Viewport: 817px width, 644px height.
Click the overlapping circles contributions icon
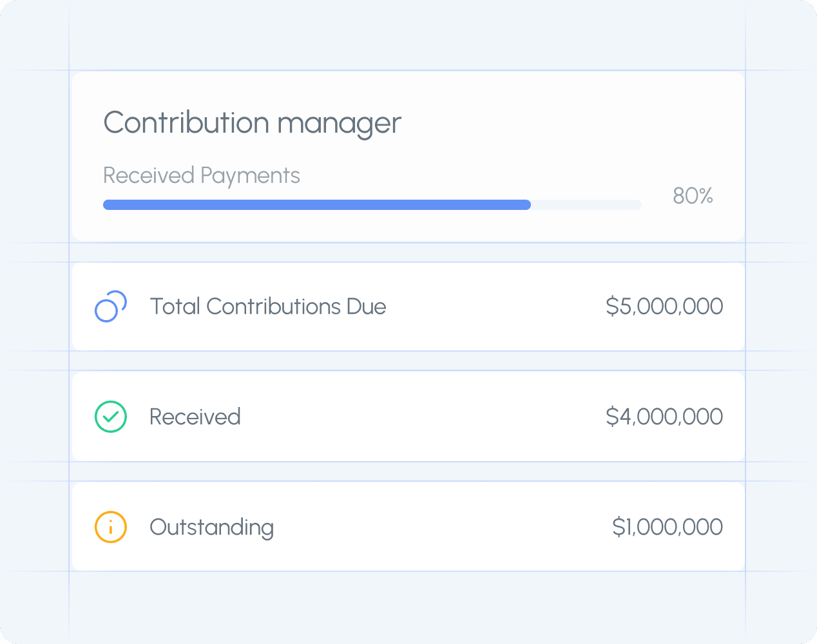point(110,307)
